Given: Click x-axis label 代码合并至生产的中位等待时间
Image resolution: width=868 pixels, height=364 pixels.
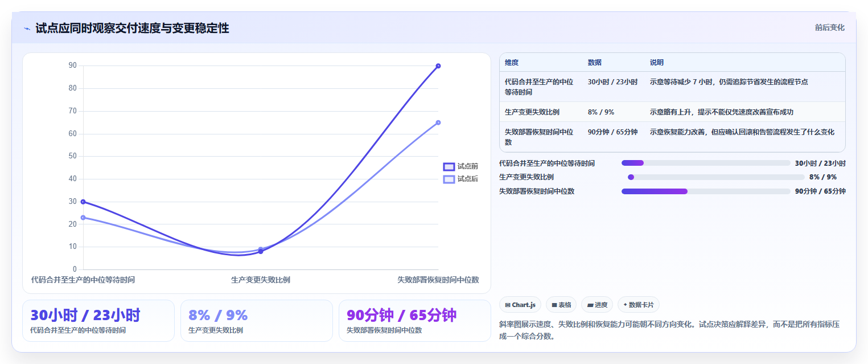Looking at the screenshot, I should 83,280.
